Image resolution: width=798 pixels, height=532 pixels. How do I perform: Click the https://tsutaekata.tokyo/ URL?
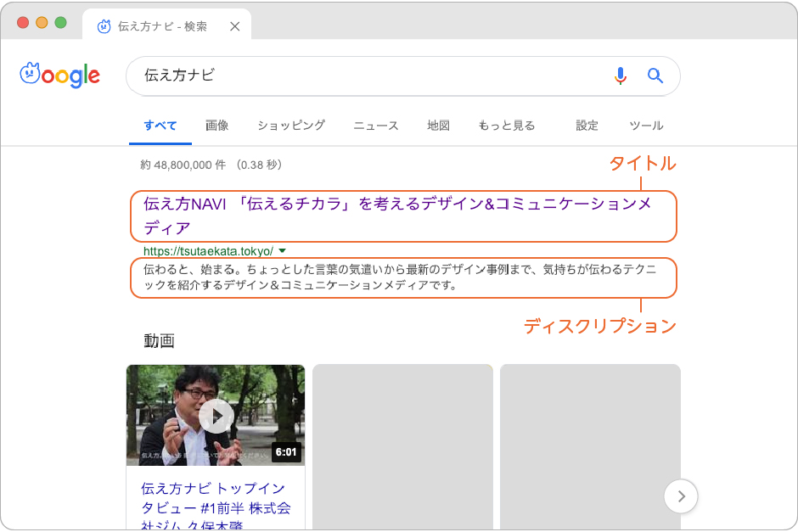(x=208, y=251)
